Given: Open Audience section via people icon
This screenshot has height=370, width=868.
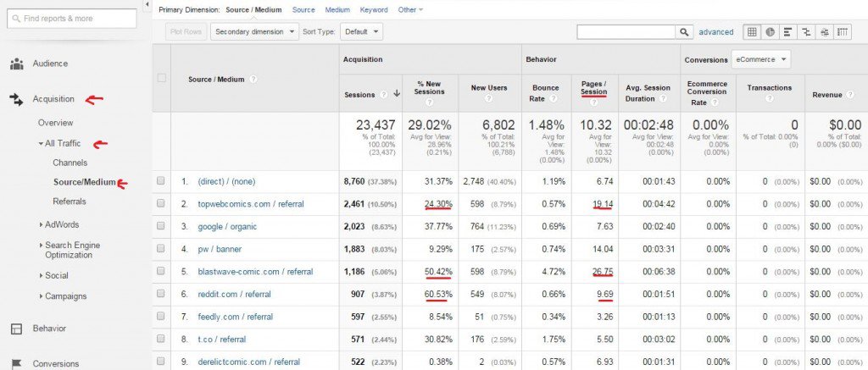Looking at the screenshot, I should [17, 64].
